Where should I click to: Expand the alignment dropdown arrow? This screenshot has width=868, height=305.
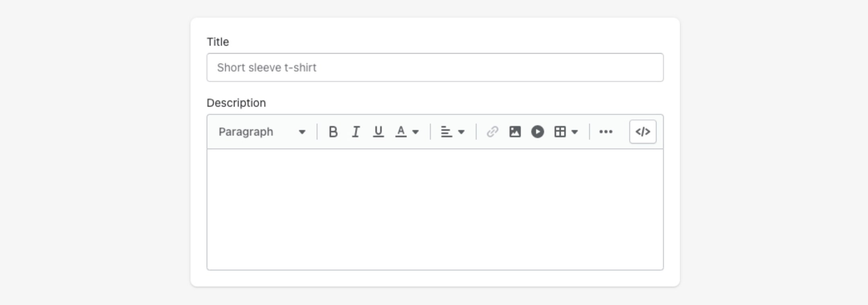click(461, 132)
